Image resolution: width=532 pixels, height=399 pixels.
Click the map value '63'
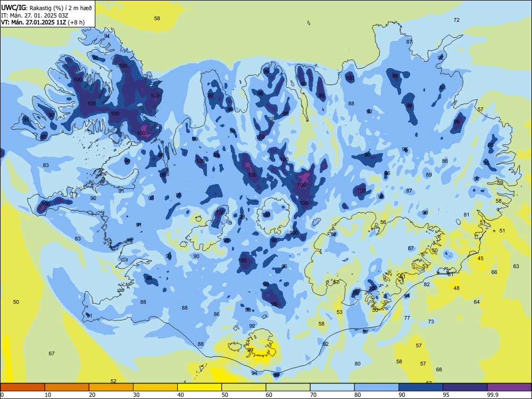pyautogui.click(x=516, y=267)
